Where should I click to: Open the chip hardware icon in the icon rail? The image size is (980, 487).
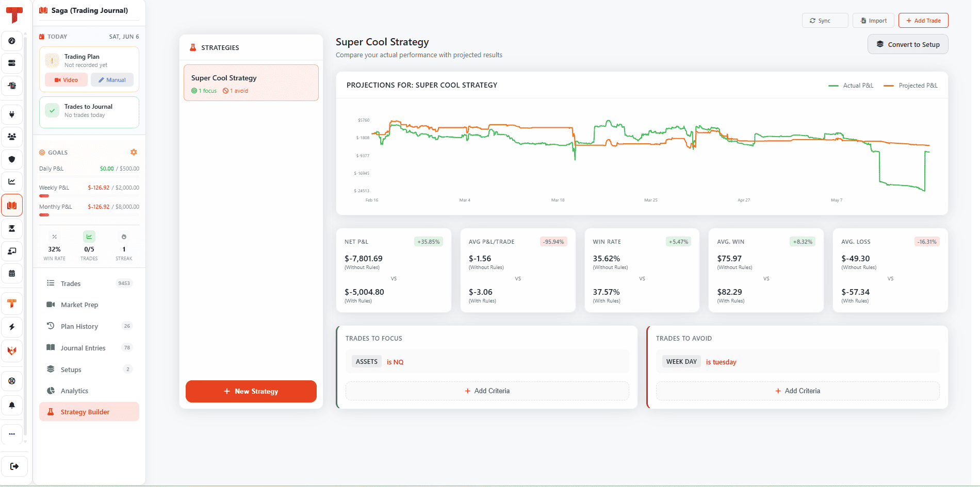(x=12, y=86)
